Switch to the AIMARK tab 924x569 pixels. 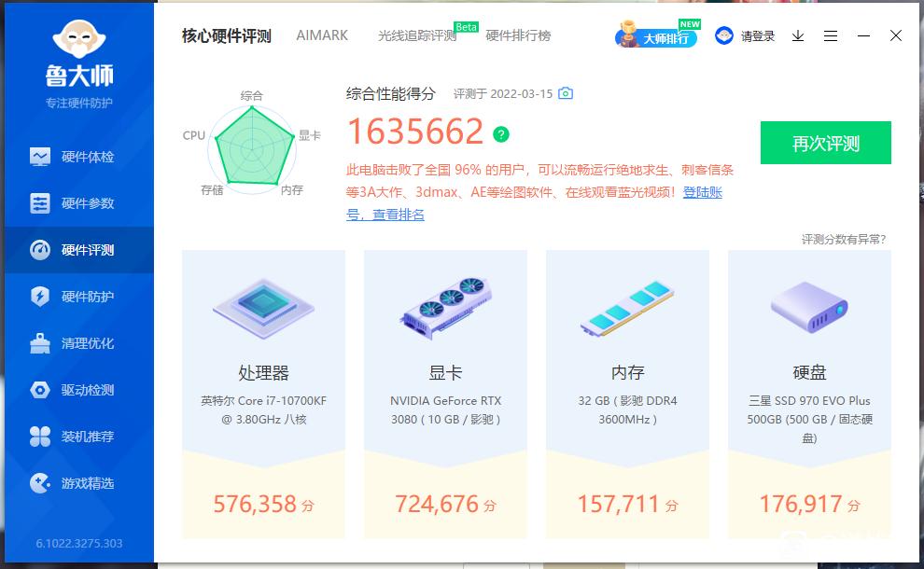(322, 35)
